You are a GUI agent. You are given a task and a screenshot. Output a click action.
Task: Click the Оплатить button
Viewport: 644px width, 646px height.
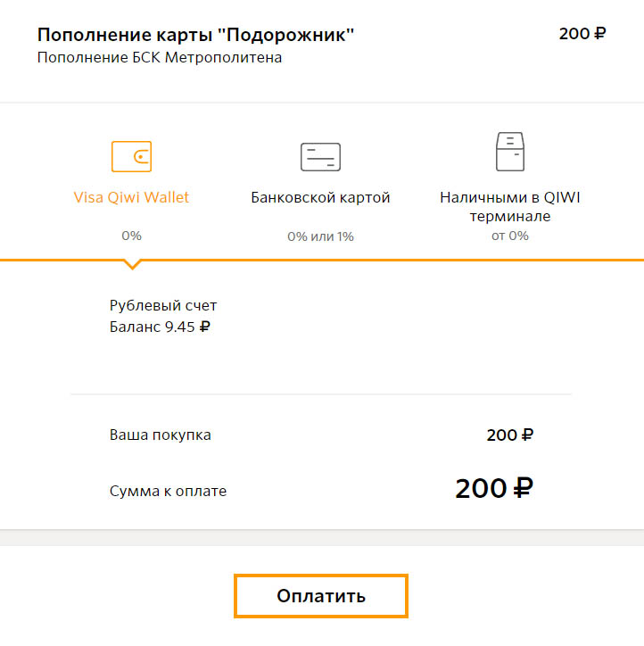tap(321, 596)
